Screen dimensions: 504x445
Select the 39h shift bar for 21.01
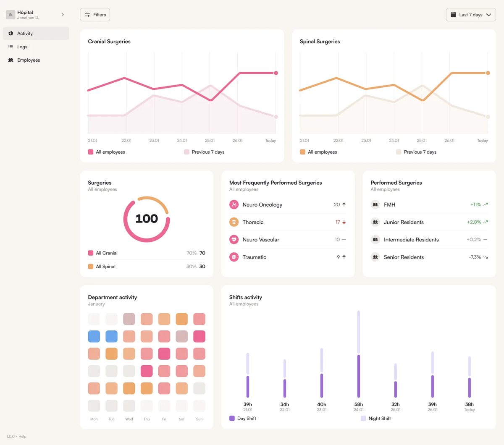point(248,375)
